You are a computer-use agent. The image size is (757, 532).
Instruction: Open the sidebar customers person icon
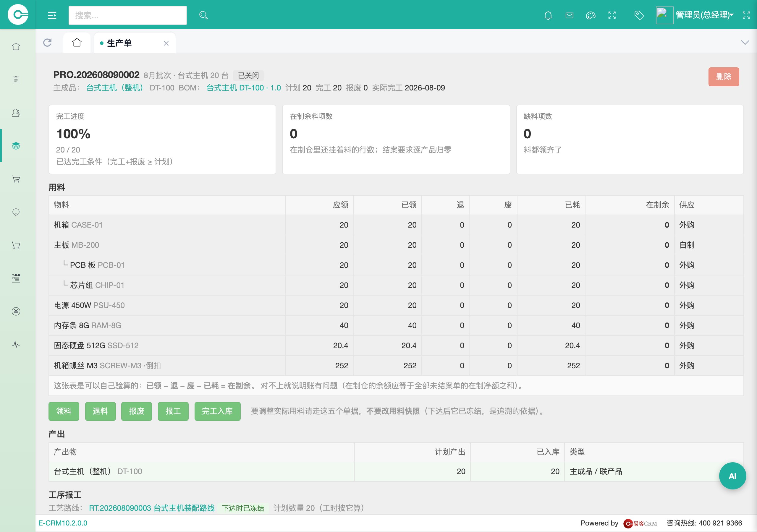click(16, 113)
